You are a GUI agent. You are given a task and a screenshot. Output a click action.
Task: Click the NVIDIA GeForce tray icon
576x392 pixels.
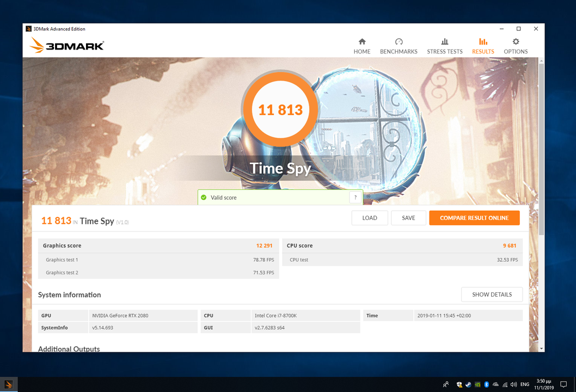(477, 384)
